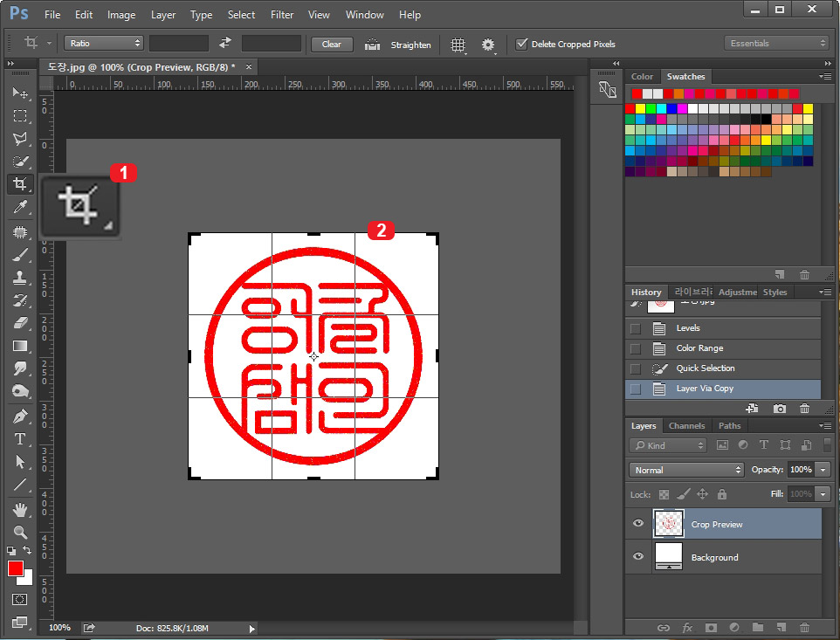Click the crop width ratio input field
Image resolution: width=840 pixels, height=640 pixels.
[x=178, y=43]
